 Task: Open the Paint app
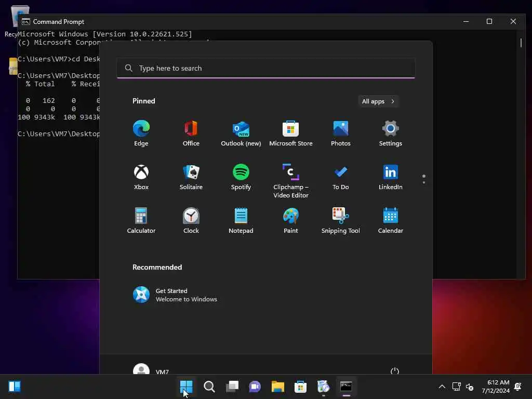(291, 220)
